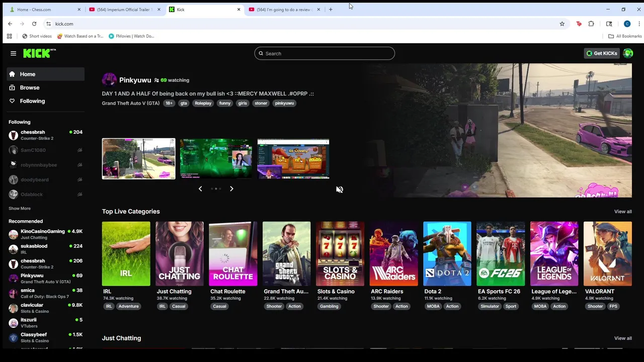Screen dimensions: 644x362
Task: Click View all for Top Live Categories
Action: coord(623,212)
